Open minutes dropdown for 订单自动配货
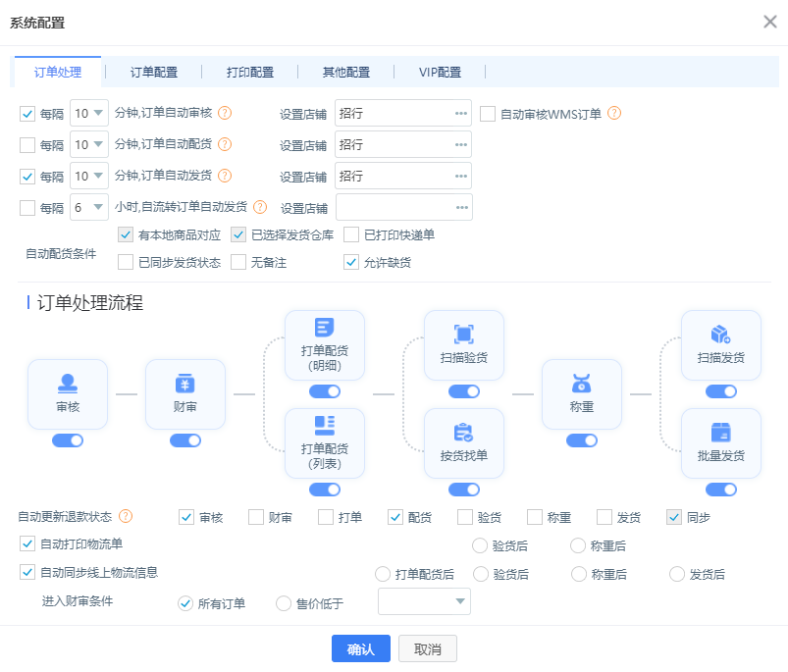Screen dimensions: 788x672 (x=89, y=144)
